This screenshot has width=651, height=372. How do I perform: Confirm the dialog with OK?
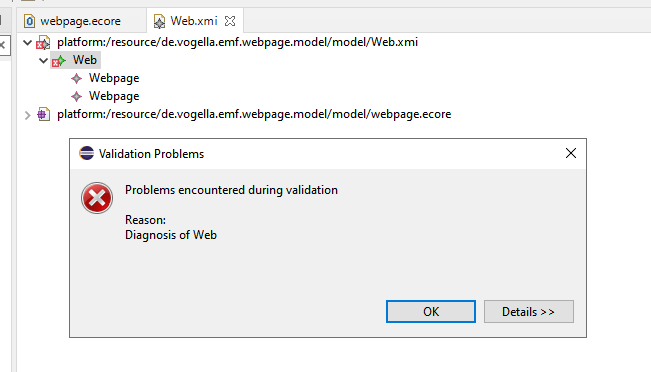(x=431, y=311)
